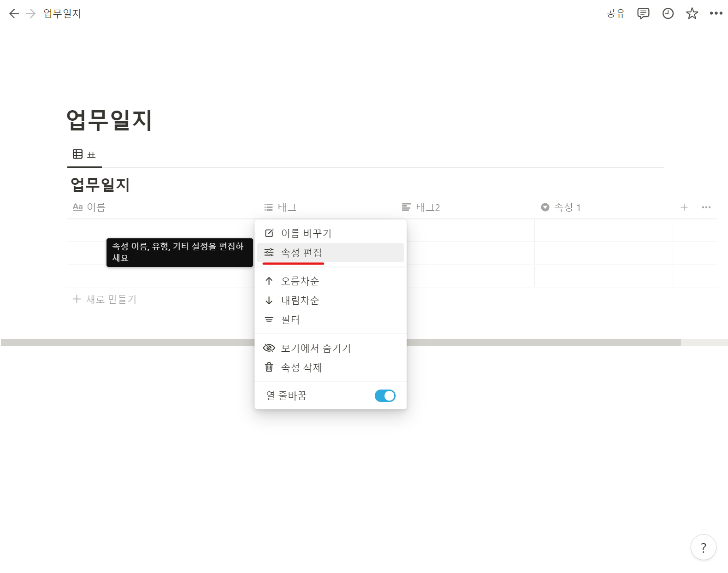The width and height of the screenshot is (728, 573).
Task: Select the 표 table view tab
Action: tap(84, 154)
